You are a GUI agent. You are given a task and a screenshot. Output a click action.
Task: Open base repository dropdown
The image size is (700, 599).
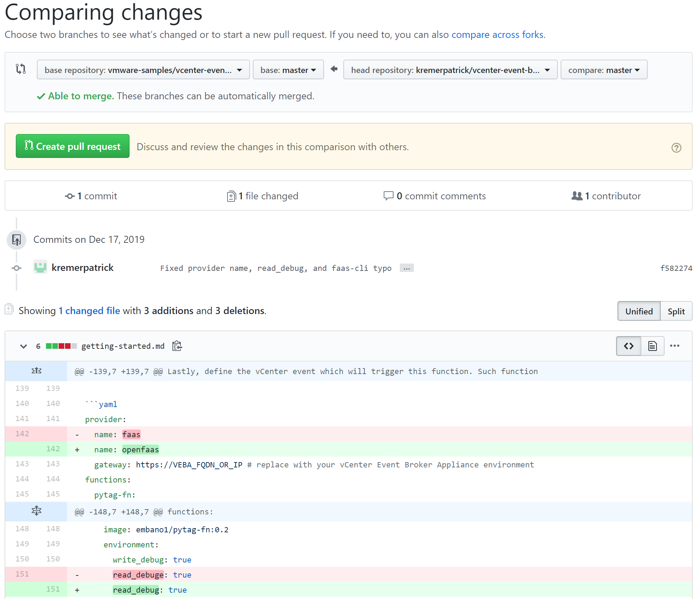143,70
